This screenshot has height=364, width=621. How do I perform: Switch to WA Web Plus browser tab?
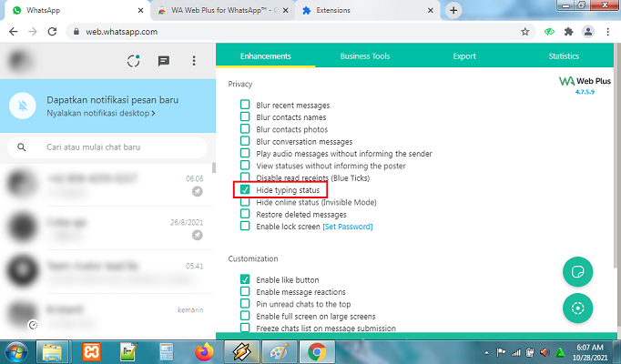(222, 11)
